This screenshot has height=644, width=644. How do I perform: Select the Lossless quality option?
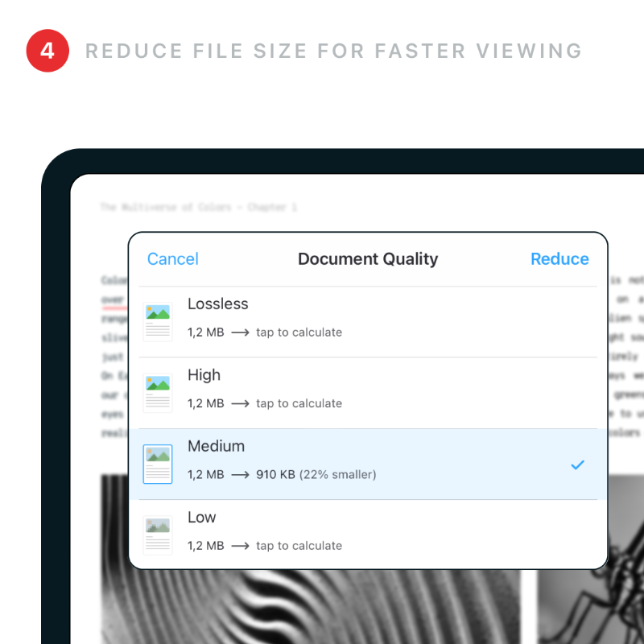point(368,322)
